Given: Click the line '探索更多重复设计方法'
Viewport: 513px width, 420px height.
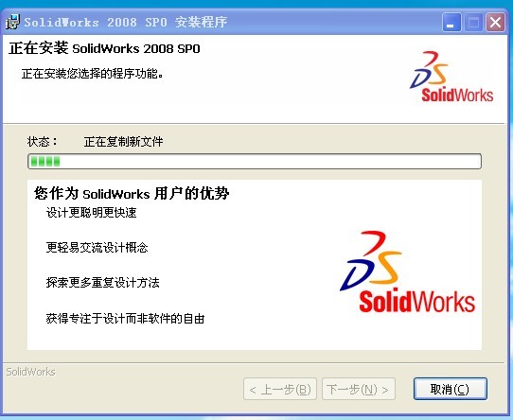Looking at the screenshot, I should coord(103,283).
